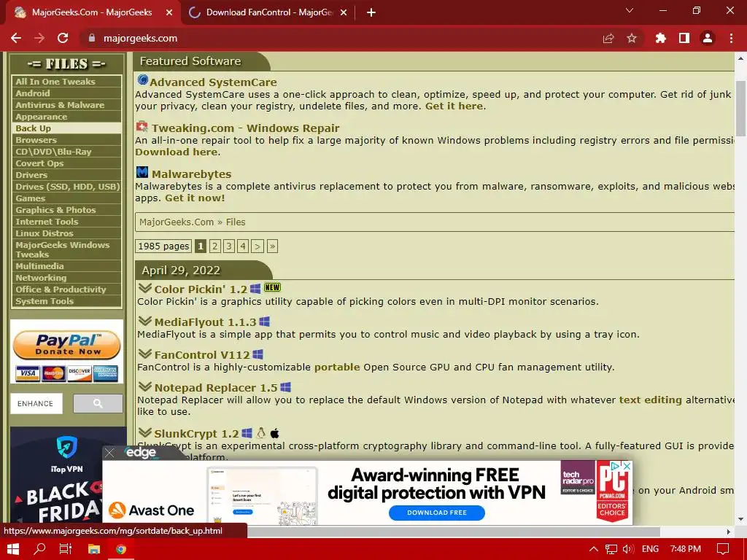Click the Windows logo beside FanControl V112
The width and height of the screenshot is (747, 560).
(x=258, y=354)
